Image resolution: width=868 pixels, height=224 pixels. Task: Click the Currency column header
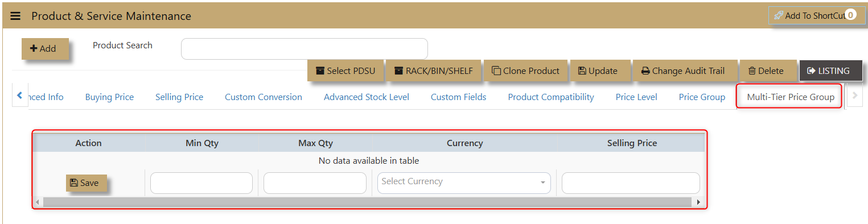pyautogui.click(x=464, y=143)
